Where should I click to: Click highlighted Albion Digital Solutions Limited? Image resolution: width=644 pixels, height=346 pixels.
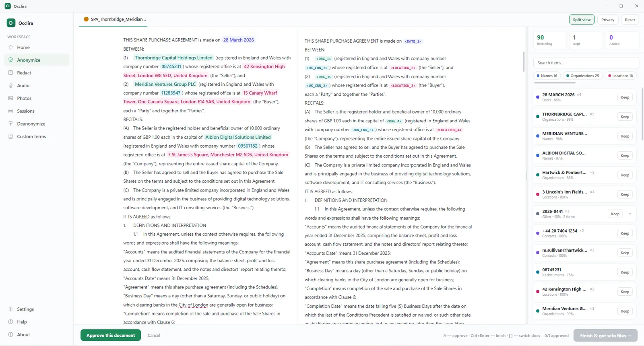238,137
